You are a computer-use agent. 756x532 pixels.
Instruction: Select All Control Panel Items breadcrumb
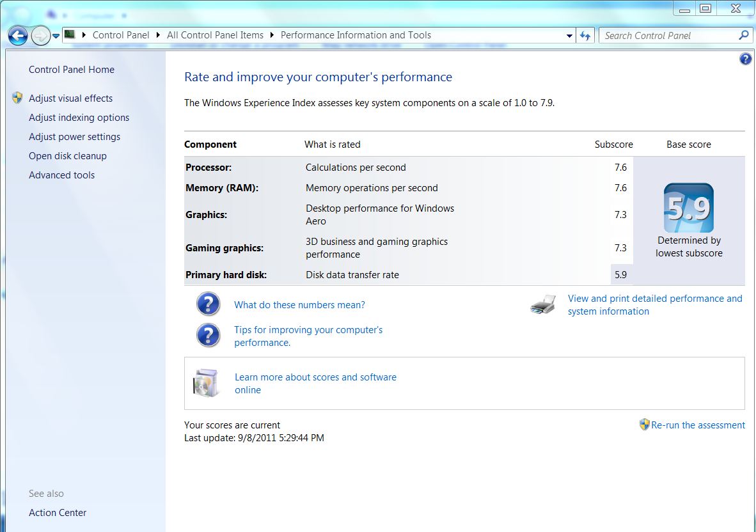point(215,35)
